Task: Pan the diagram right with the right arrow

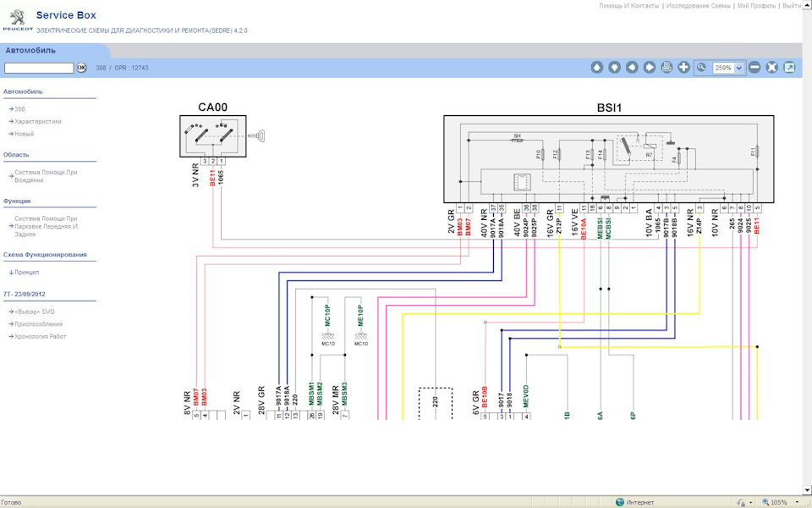Action: (x=649, y=68)
